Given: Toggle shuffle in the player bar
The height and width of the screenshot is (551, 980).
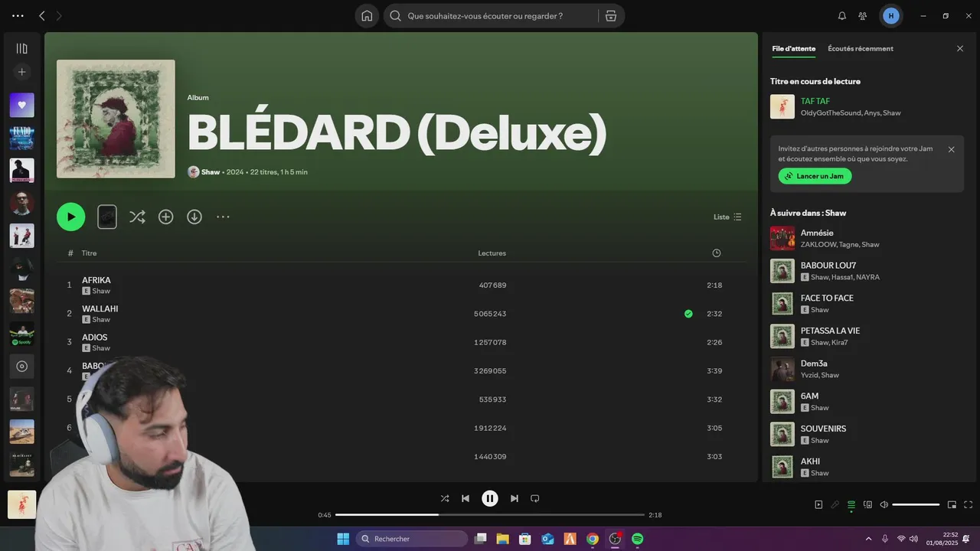Looking at the screenshot, I should click(445, 498).
